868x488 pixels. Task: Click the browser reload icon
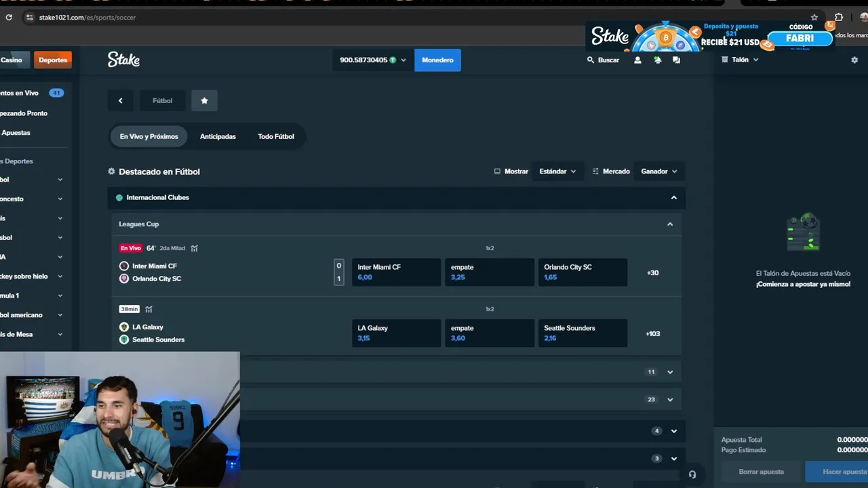pos(9,18)
